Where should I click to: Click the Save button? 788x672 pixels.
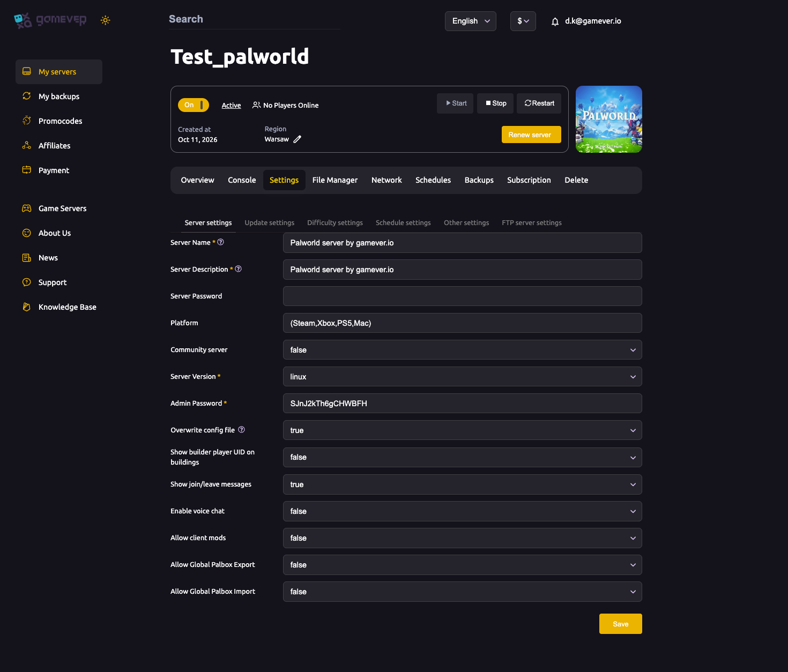pos(621,624)
